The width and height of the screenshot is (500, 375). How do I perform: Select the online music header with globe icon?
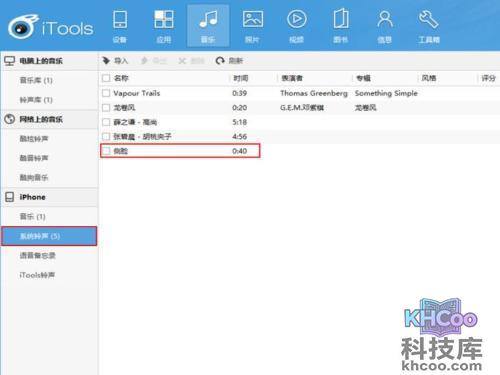49,119
